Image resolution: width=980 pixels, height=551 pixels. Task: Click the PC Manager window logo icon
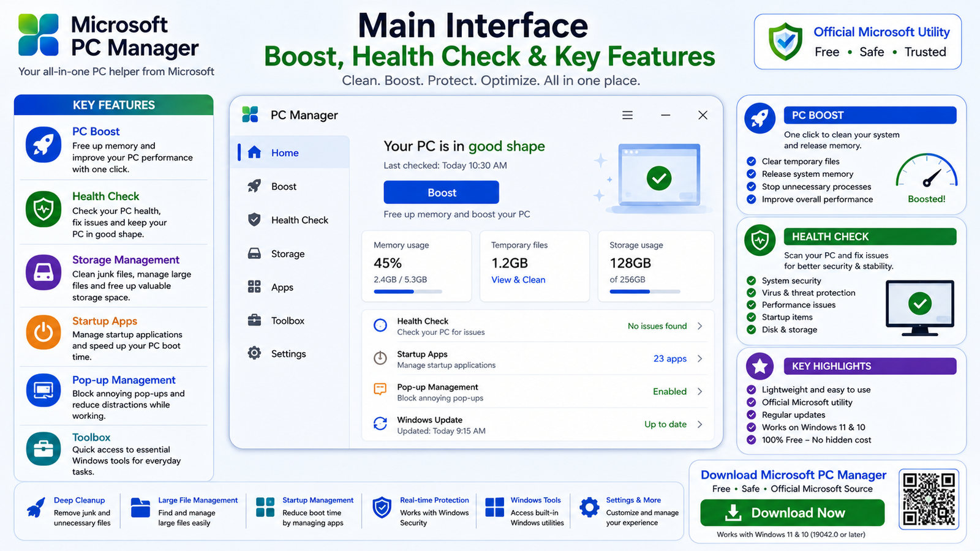250,114
